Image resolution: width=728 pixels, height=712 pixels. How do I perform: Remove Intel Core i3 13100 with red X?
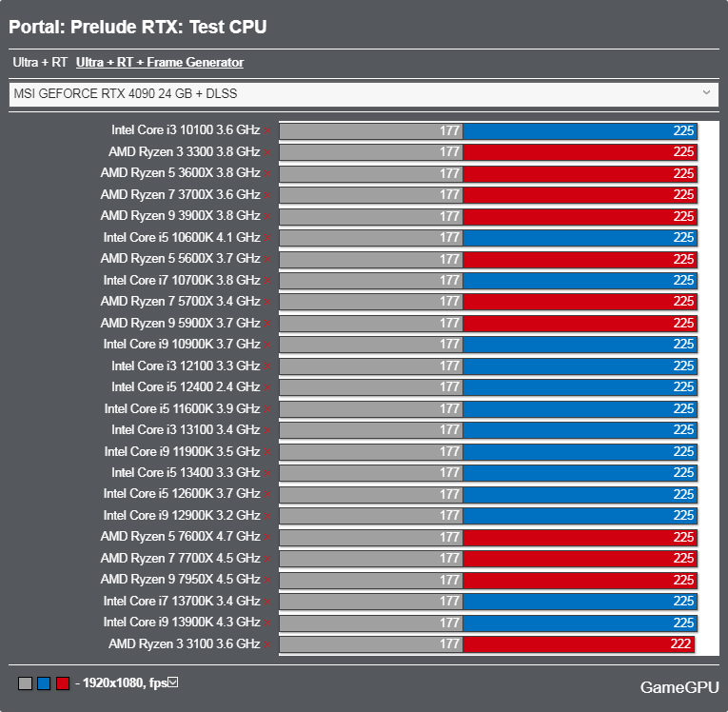point(267,430)
